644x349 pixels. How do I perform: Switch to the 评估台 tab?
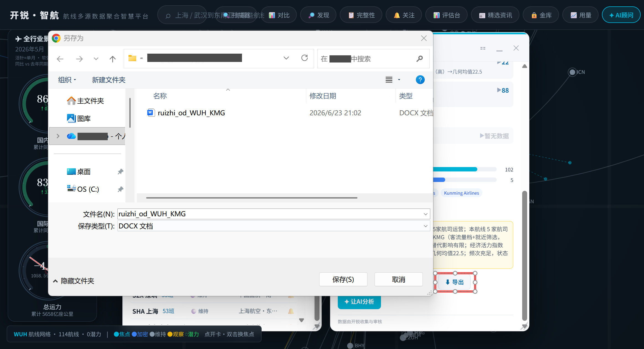pos(447,15)
